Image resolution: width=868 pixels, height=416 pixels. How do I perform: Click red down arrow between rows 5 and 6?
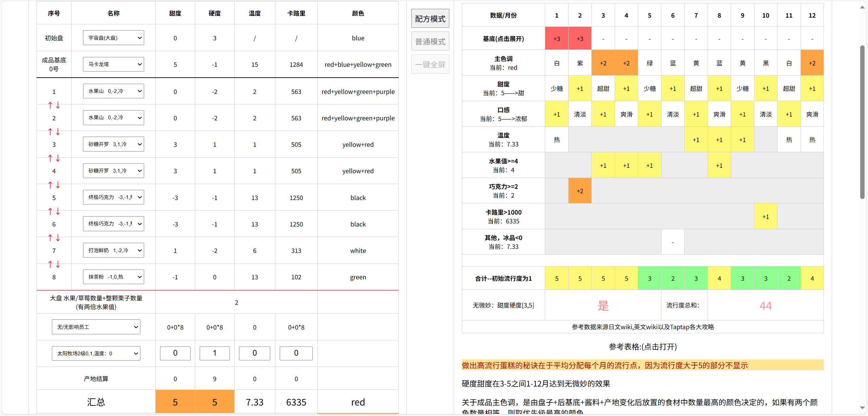pos(58,212)
